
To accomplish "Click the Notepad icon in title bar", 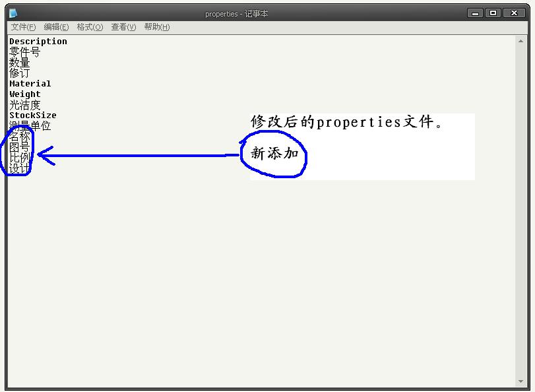I will (13, 13).
